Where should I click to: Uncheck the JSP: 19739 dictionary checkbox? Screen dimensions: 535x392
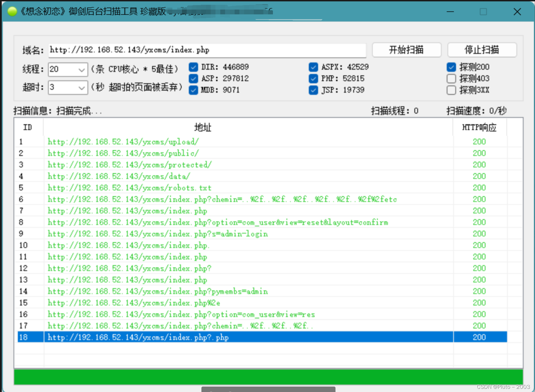313,90
